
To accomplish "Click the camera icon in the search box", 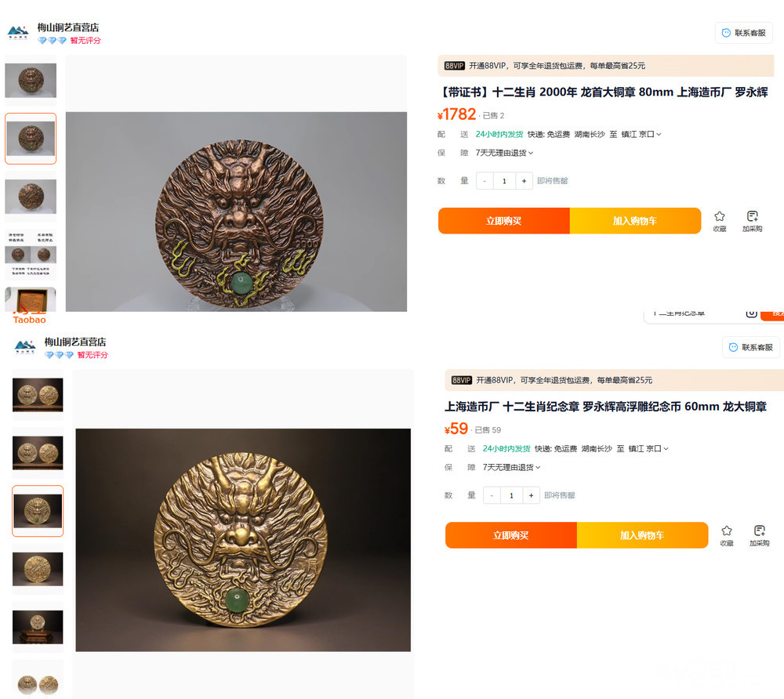I will [x=751, y=313].
